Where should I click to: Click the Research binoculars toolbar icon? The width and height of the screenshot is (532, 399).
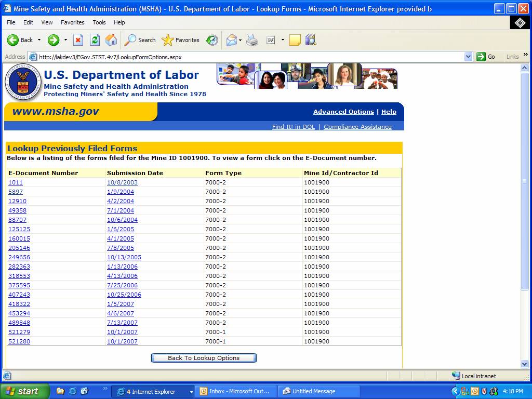311,40
